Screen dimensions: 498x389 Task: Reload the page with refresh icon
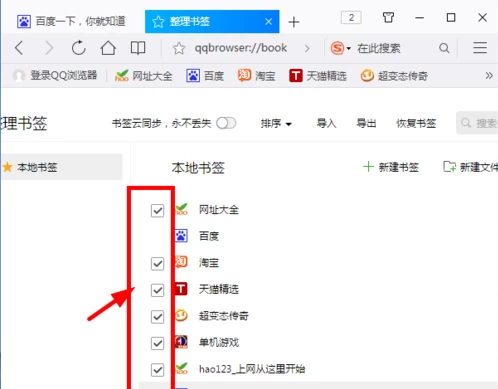[79, 48]
